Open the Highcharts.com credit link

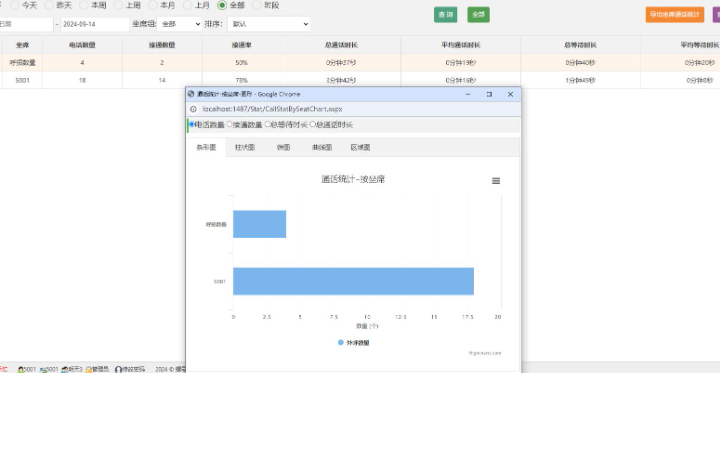[x=485, y=353]
